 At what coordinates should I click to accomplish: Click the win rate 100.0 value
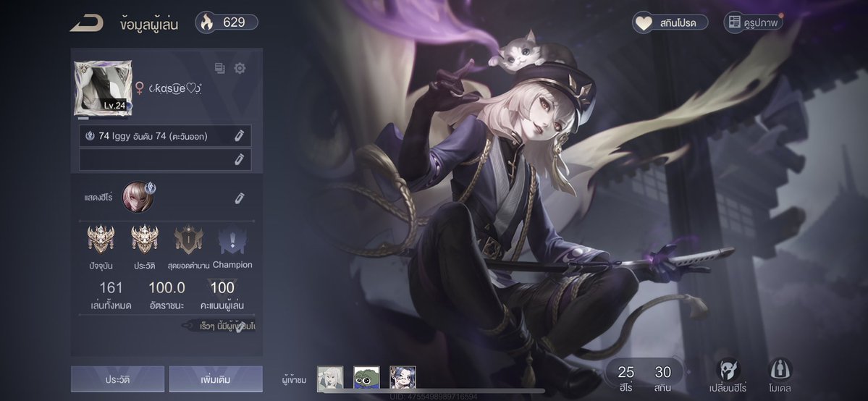tap(167, 288)
